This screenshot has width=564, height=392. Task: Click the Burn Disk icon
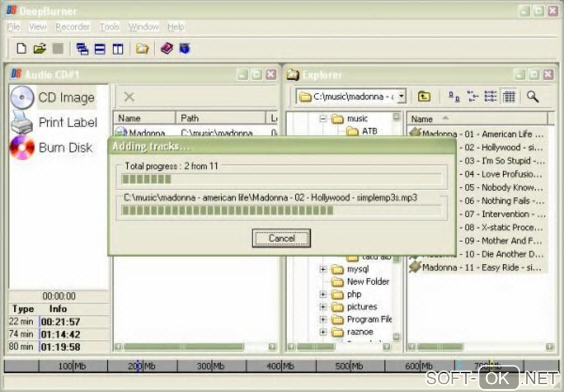point(22,148)
